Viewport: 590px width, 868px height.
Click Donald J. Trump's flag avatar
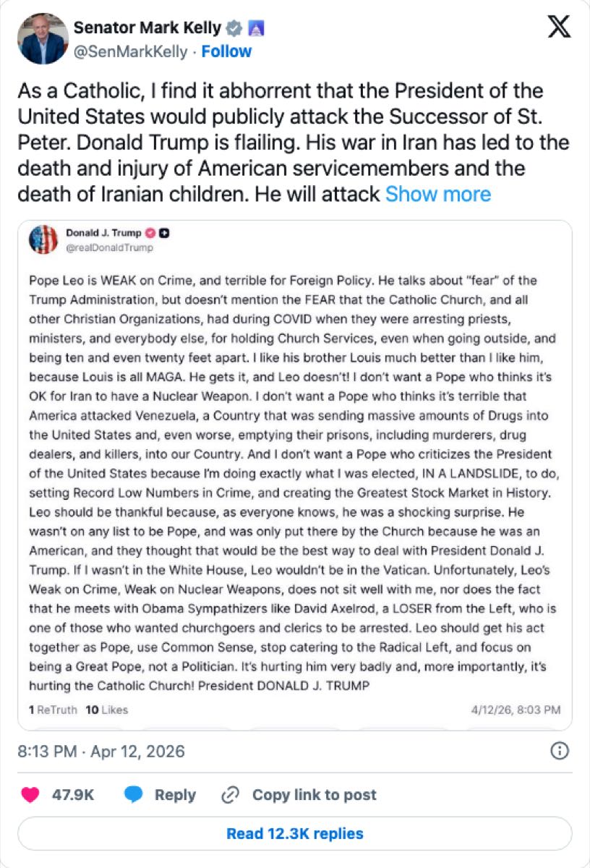pyautogui.click(x=43, y=239)
